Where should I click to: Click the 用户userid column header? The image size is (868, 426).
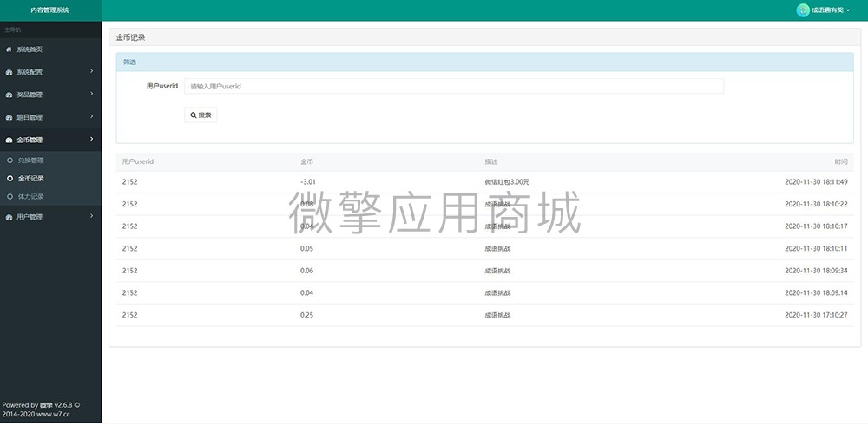138,161
